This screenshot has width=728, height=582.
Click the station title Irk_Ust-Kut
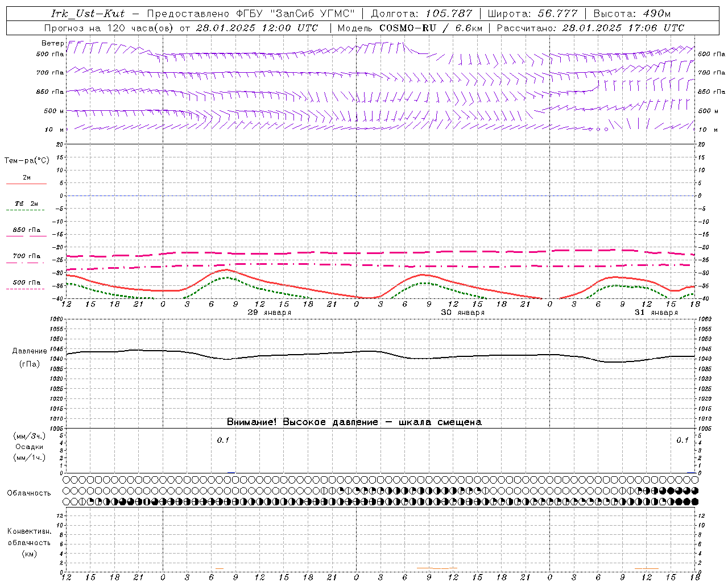point(88,14)
